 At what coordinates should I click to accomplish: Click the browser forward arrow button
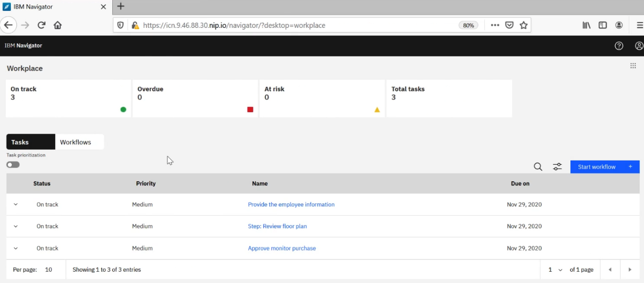tap(25, 25)
